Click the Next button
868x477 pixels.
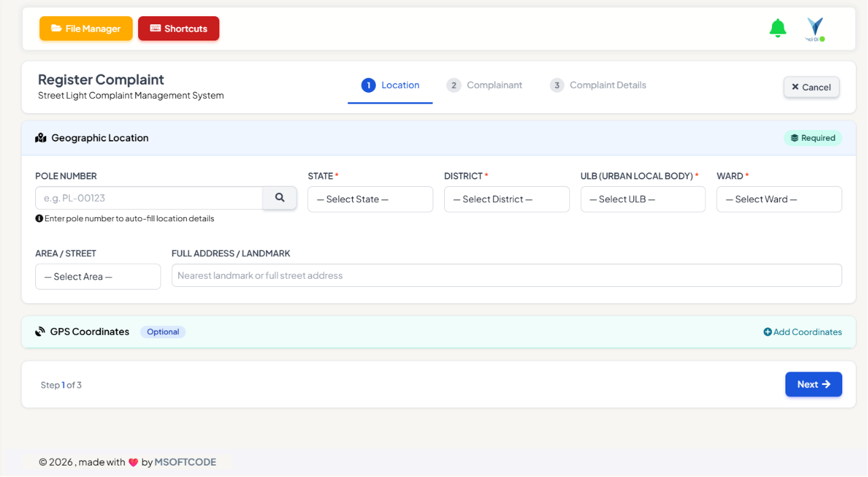point(814,384)
